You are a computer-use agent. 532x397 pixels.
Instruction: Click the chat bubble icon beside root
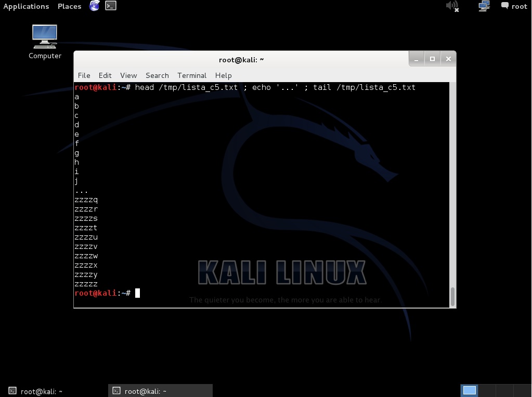(x=504, y=6)
